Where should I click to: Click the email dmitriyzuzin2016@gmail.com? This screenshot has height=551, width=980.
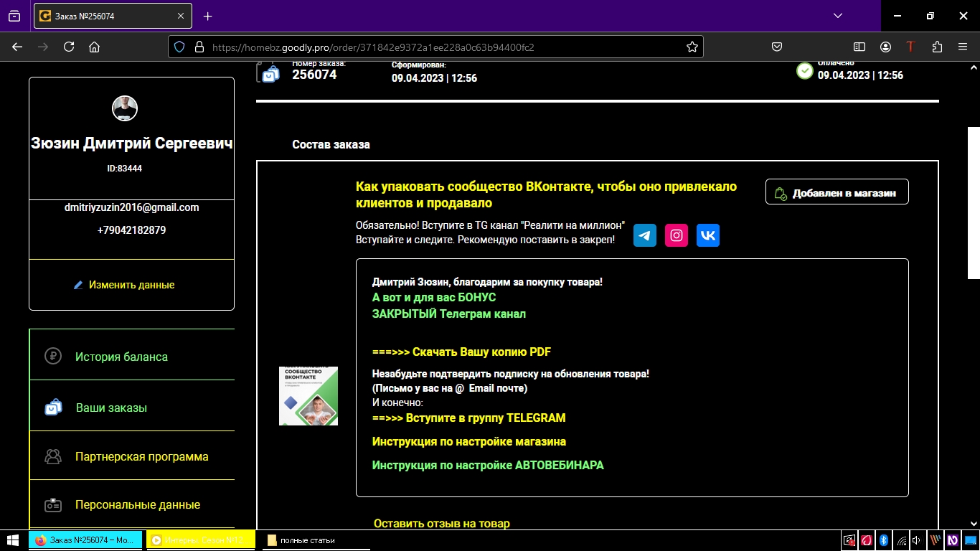coord(131,207)
